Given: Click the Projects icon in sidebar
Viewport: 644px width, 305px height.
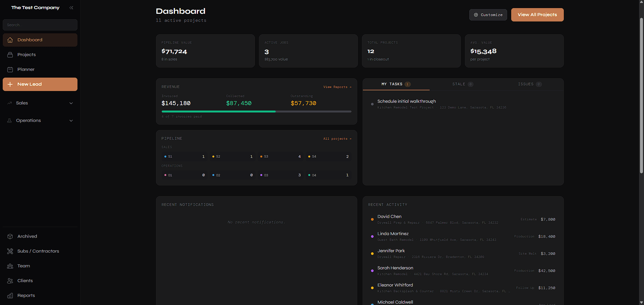Looking at the screenshot, I should (x=10, y=55).
